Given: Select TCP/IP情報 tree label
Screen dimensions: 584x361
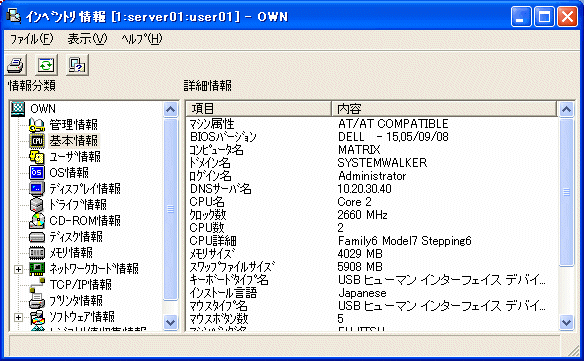Looking at the screenshot, I should coord(80,285).
